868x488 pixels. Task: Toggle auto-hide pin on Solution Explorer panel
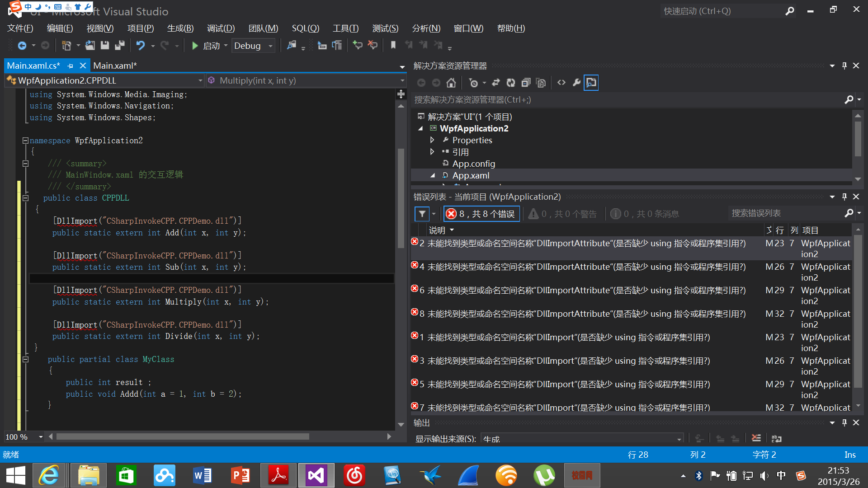(x=844, y=66)
